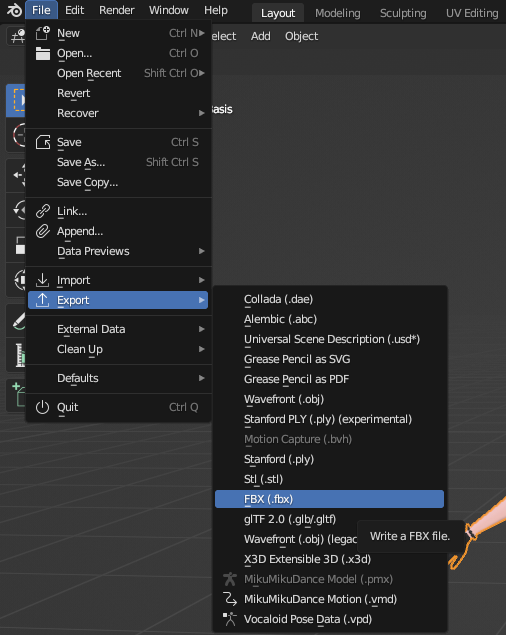
Task: Expand the Export submenu arrow
Action: click(202, 300)
